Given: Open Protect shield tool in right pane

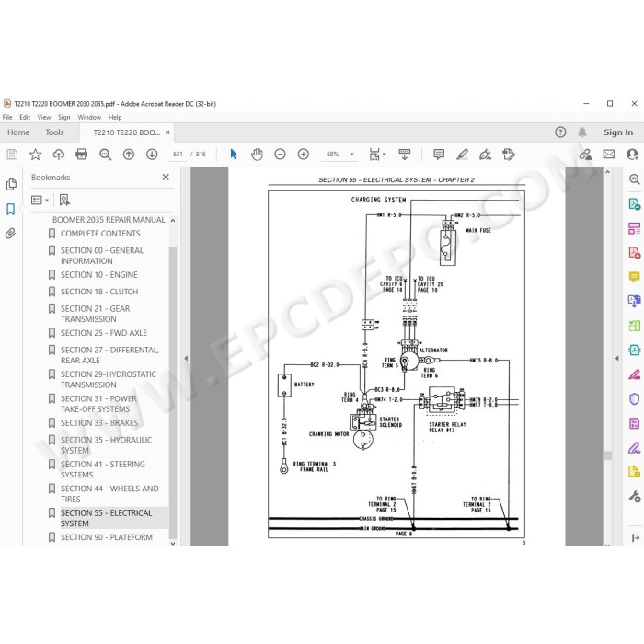Looking at the screenshot, I should click(x=635, y=398).
